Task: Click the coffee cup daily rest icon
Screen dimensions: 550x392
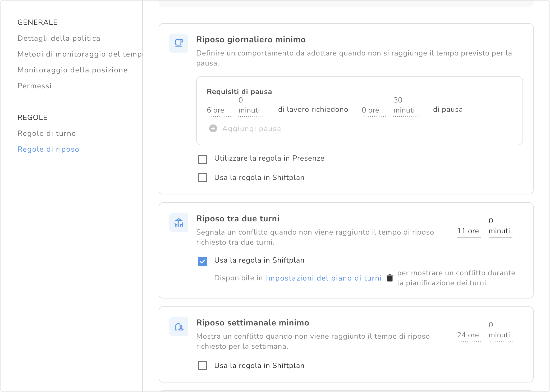Action: [x=179, y=43]
